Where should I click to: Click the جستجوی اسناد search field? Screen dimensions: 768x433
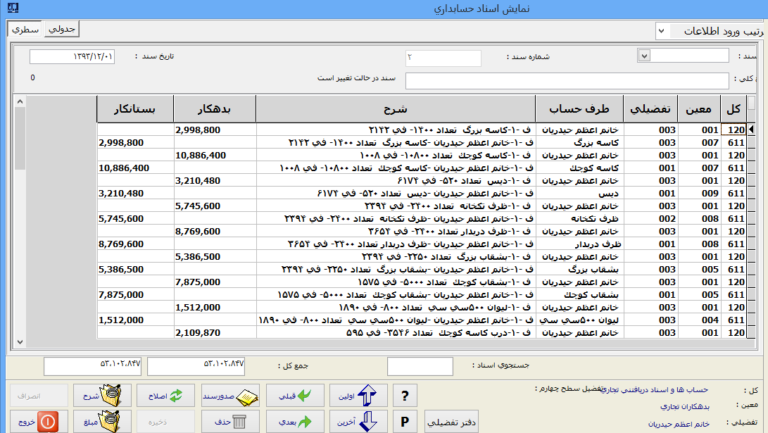click(419, 366)
